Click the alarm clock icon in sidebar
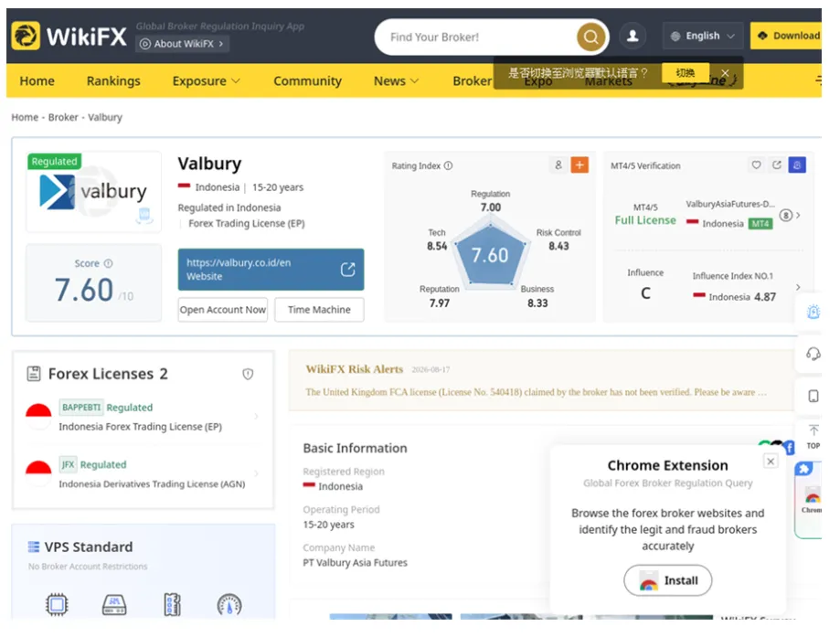The height and width of the screenshot is (637, 840). [x=813, y=312]
